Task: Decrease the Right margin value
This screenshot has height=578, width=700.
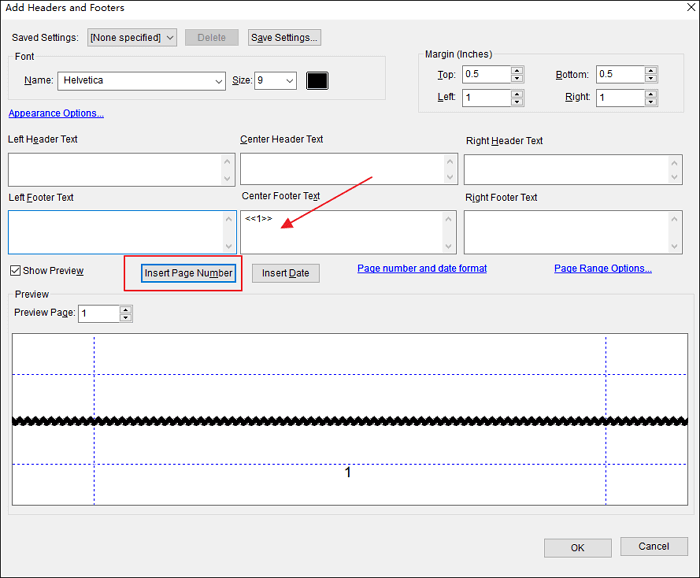Action: [651, 103]
